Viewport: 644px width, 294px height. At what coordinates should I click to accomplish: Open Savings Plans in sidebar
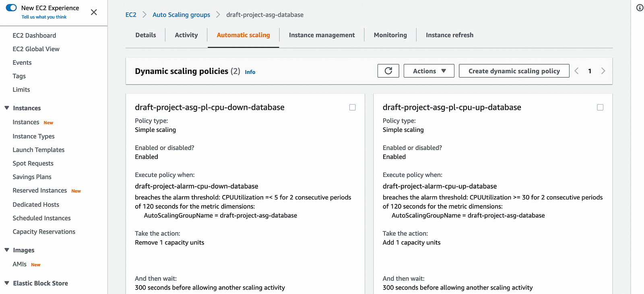32,177
